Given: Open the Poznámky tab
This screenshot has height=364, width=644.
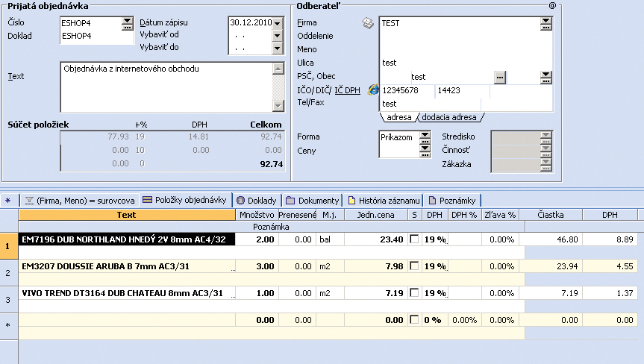Looking at the screenshot, I should click(452, 200).
